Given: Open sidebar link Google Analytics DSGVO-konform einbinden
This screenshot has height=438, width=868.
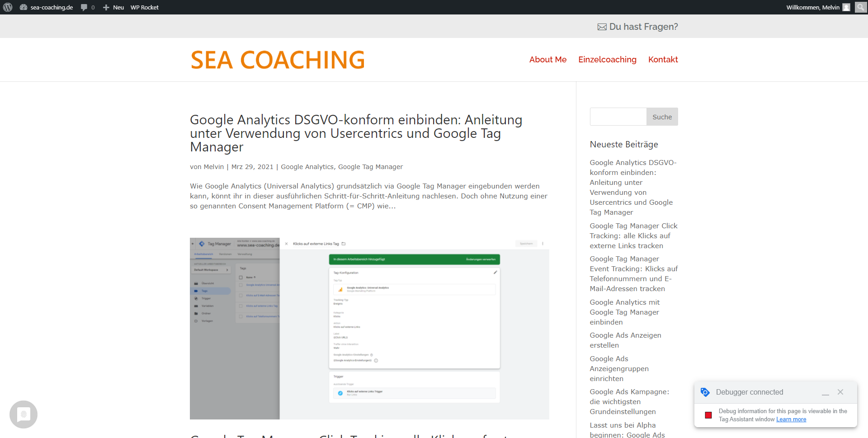Looking at the screenshot, I should (633, 187).
